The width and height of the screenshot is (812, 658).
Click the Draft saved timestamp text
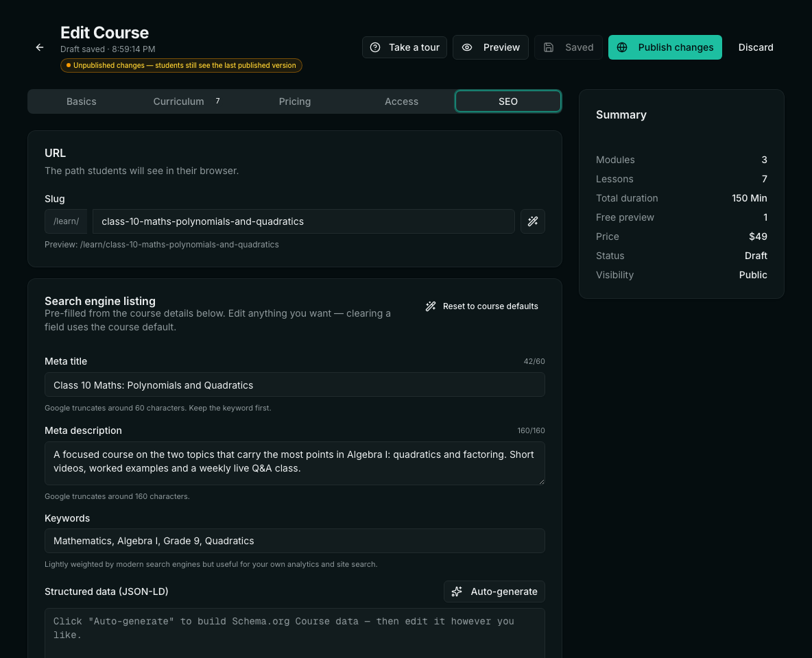pos(108,49)
